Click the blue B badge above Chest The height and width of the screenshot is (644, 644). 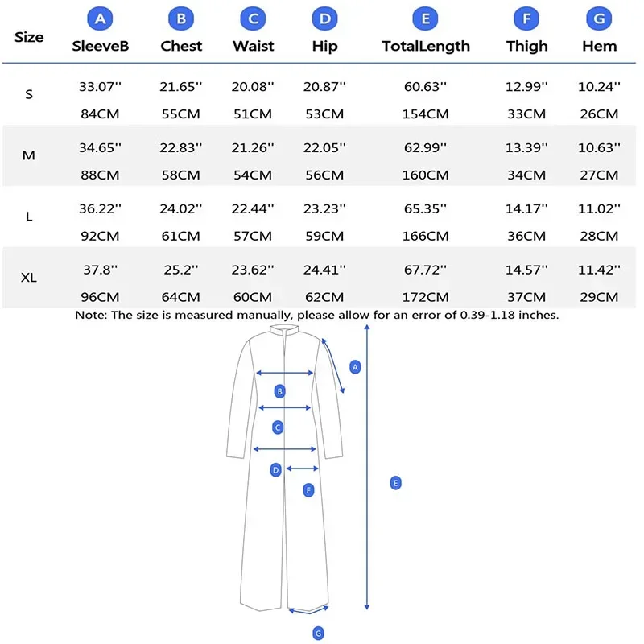(x=181, y=19)
